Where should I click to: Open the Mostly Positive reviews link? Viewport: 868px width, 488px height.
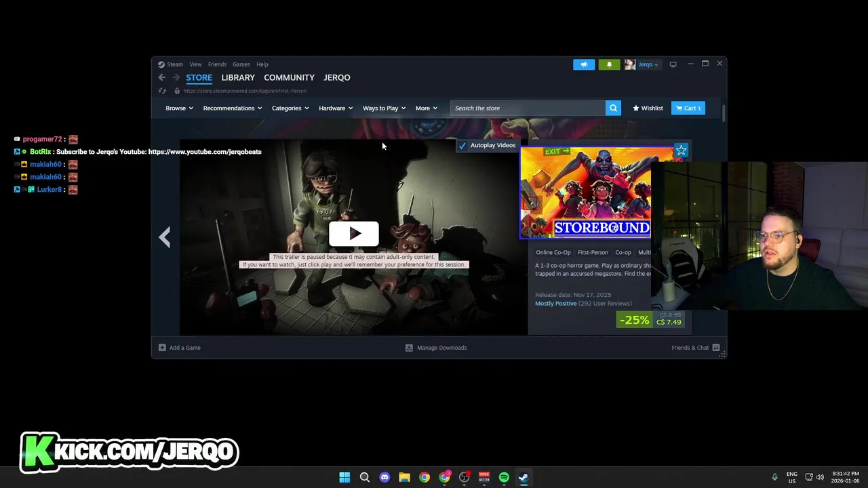[x=555, y=304]
